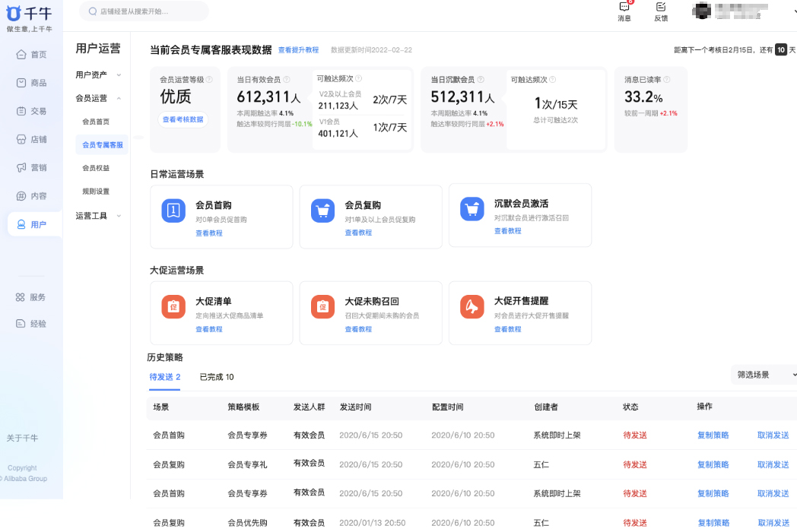Select the 大促开售提醒 lightning icon
Viewport: 797px width, 532px height.
click(x=471, y=308)
